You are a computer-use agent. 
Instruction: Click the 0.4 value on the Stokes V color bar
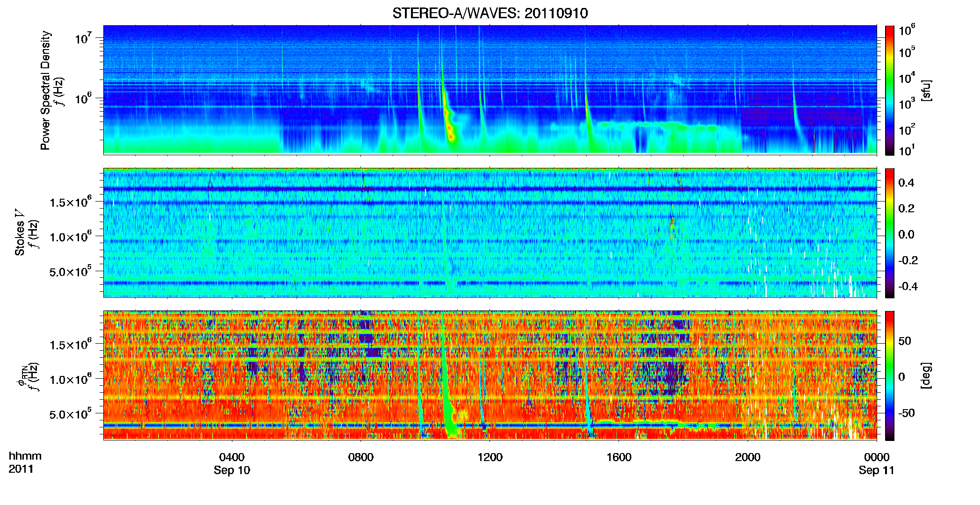pyautogui.click(x=906, y=183)
